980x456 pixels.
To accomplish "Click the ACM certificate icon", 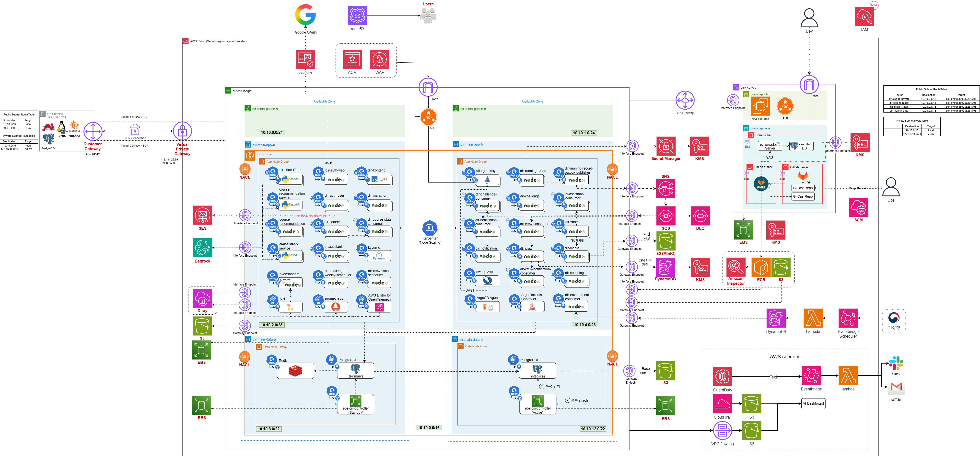I will pos(352,59).
